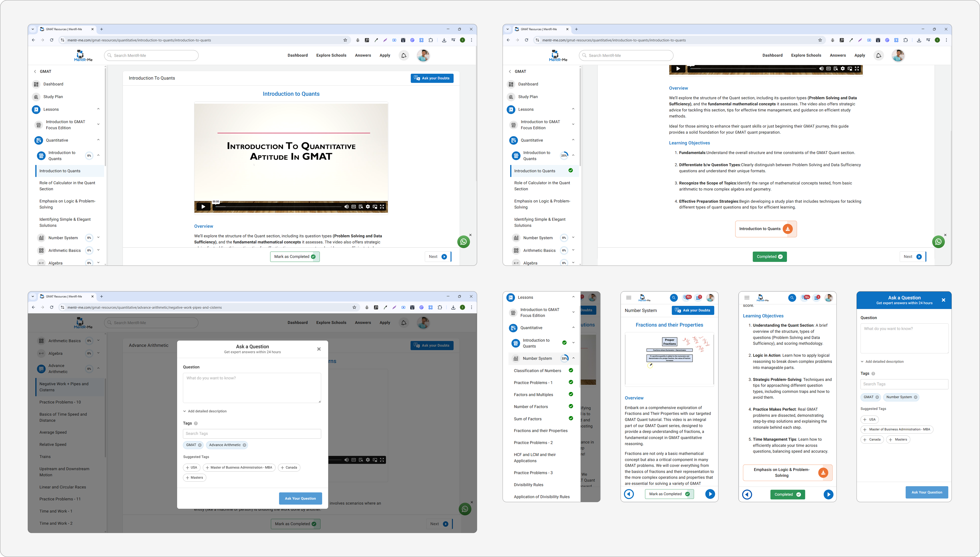Download Emphasis on Logic & Problem-Solving on mobile
This screenshot has height=557, width=980.
click(823, 473)
